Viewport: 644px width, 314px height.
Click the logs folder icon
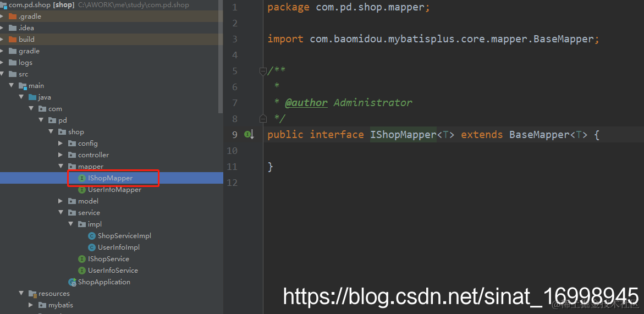click(x=12, y=62)
